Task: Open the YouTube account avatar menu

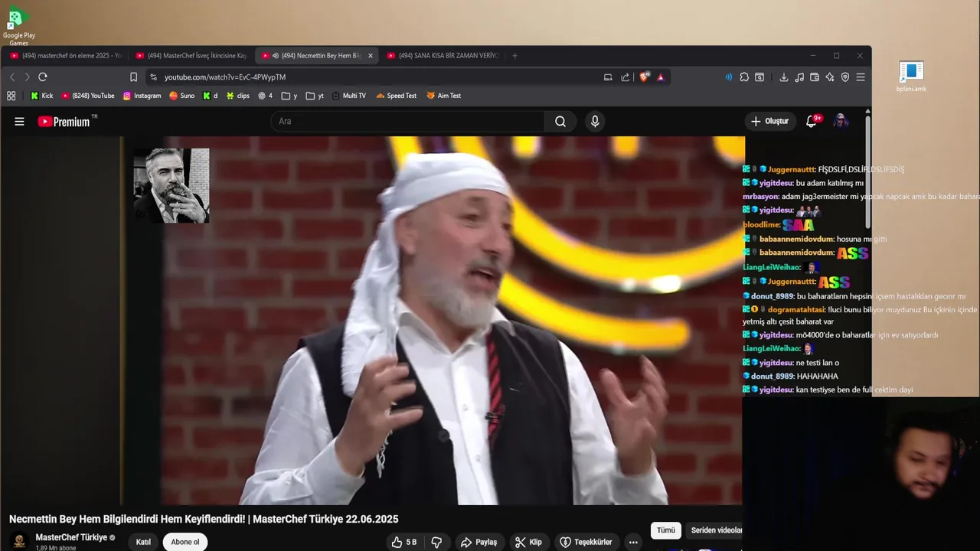Action: click(x=841, y=121)
